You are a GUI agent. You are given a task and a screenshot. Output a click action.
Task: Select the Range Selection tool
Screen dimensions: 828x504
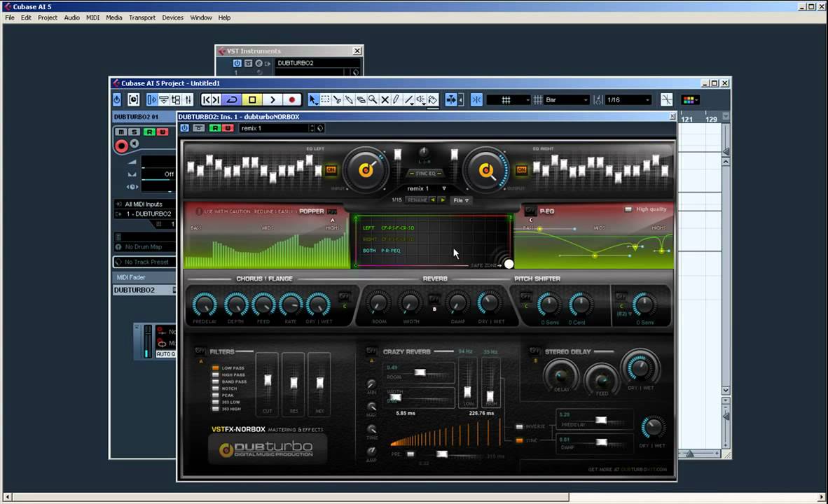(325, 99)
